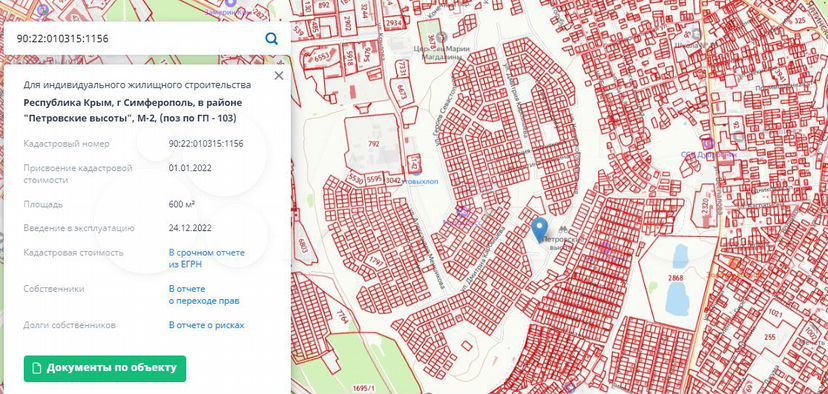Click the document icon on green button

(36, 368)
